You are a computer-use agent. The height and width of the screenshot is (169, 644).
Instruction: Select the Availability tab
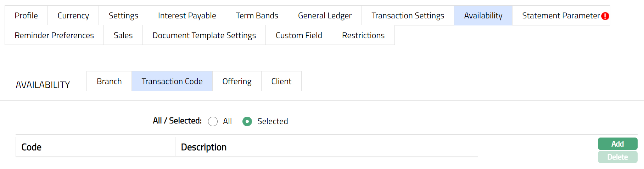483,16
